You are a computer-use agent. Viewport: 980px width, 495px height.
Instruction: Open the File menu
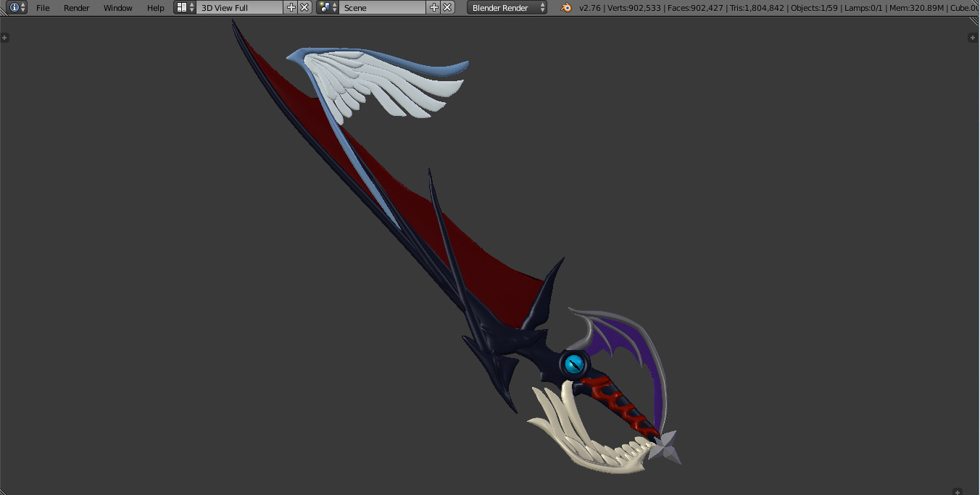(x=43, y=8)
